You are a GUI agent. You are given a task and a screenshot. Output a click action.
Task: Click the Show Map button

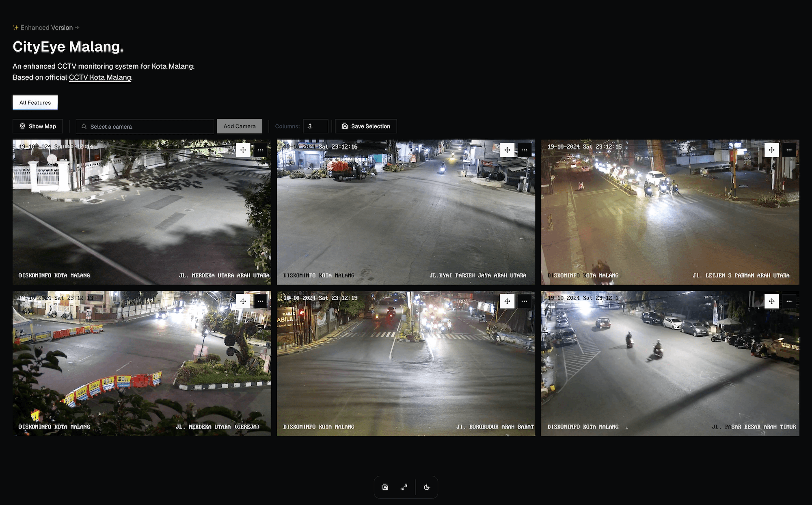38,126
